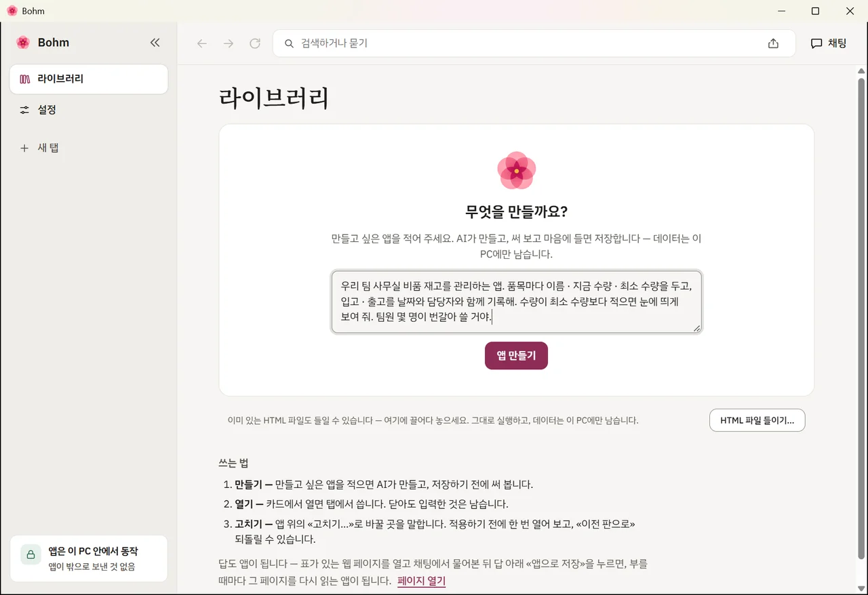The image size is (868, 595).
Task: Click the 쓰는 법 section title
Action: (x=233, y=464)
